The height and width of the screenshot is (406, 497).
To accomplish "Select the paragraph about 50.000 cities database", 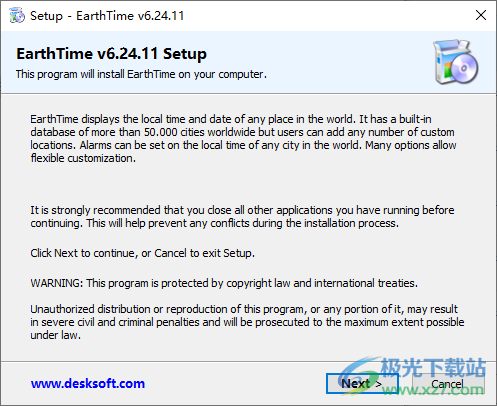I will click(x=243, y=138).
